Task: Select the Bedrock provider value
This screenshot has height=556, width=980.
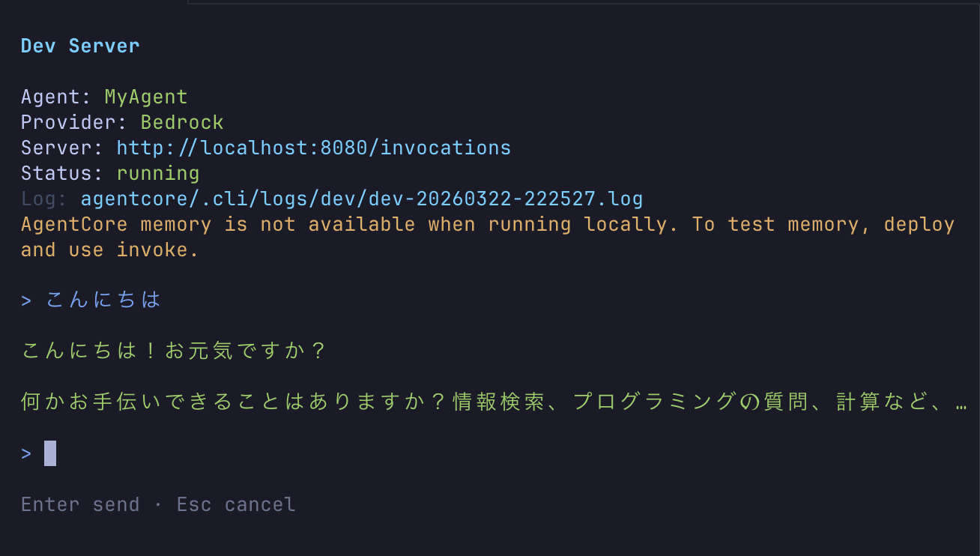Action: click(182, 122)
